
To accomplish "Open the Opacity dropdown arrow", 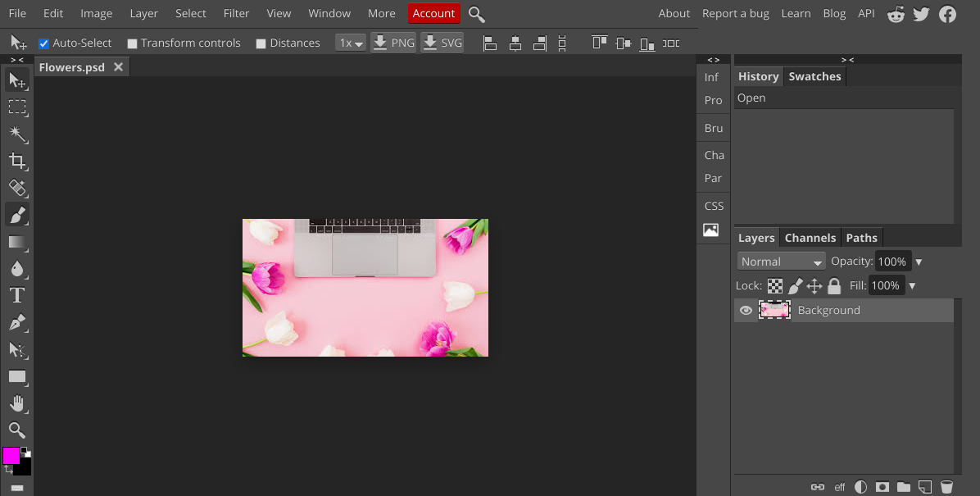I will [x=919, y=261].
